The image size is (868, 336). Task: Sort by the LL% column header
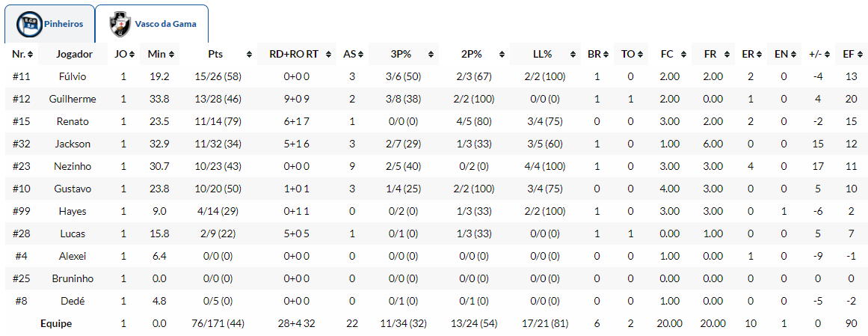pos(542,55)
